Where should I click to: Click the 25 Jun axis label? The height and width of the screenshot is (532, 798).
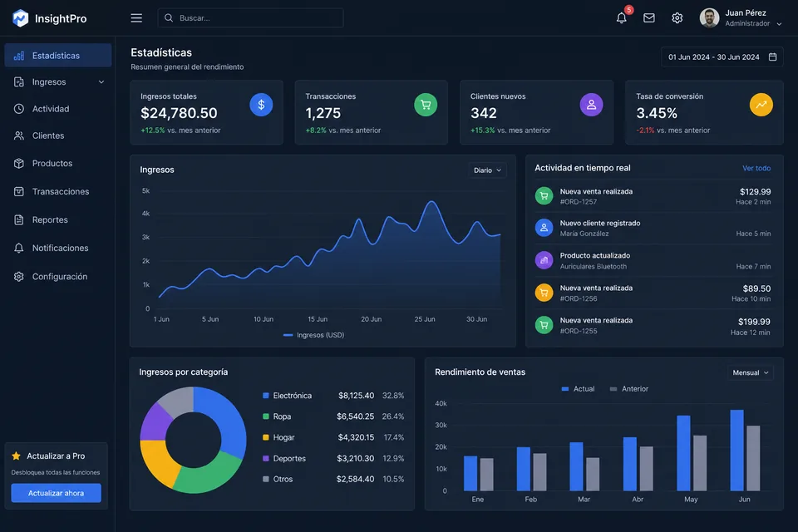(x=425, y=319)
